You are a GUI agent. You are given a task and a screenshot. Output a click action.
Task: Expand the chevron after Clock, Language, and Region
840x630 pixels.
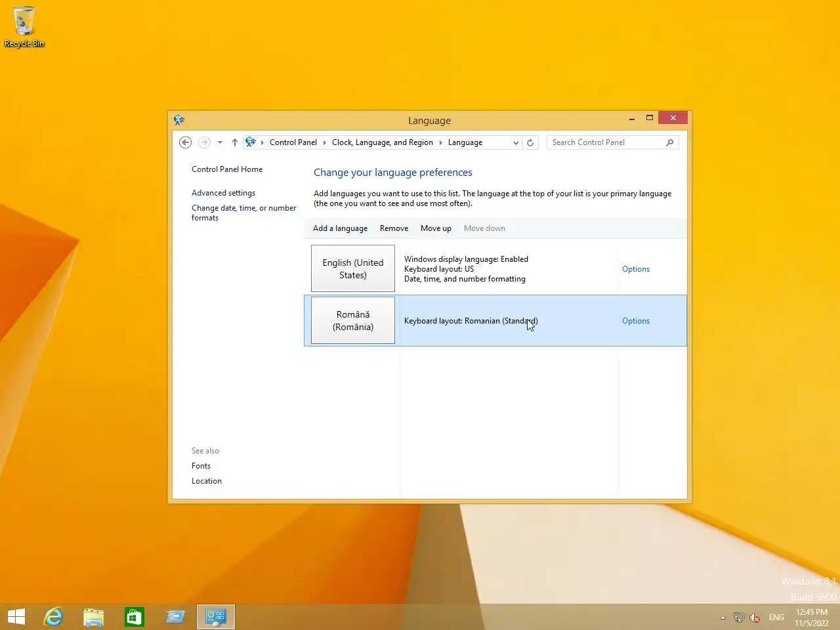point(440,142)
